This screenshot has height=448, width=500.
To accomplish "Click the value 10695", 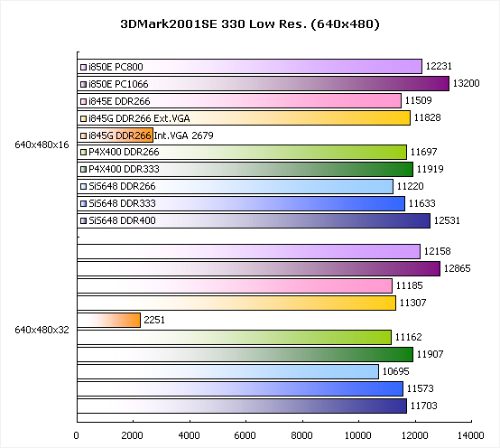I will coord(395,371).
